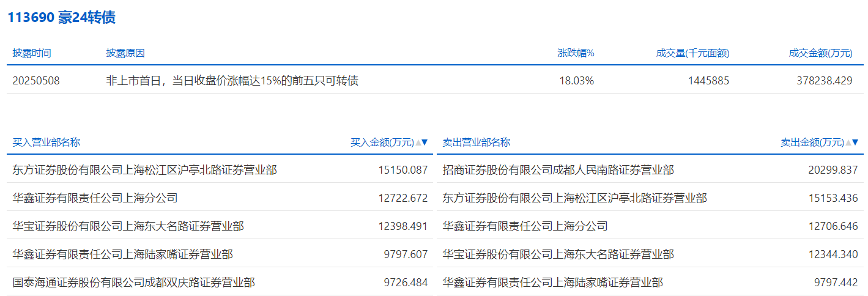Image resolution: width=868 pixels, height=296 pixels.
Task: Click the 涨跌幅% column header
Action: pos(576,53)
